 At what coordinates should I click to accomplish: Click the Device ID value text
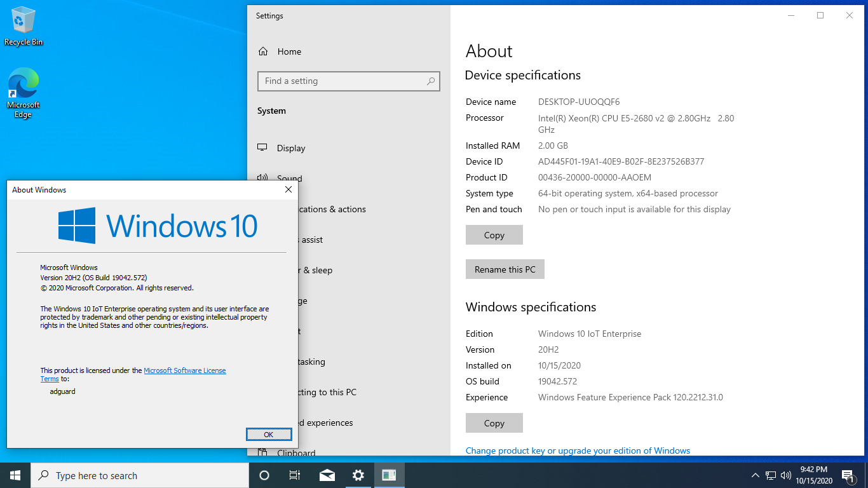(621, 161)
